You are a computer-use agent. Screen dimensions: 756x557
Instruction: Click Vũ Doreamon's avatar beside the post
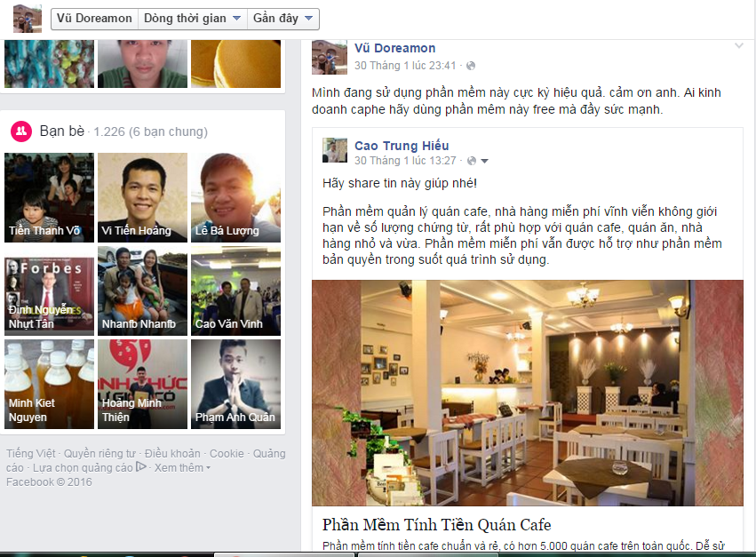click(330, 57)
